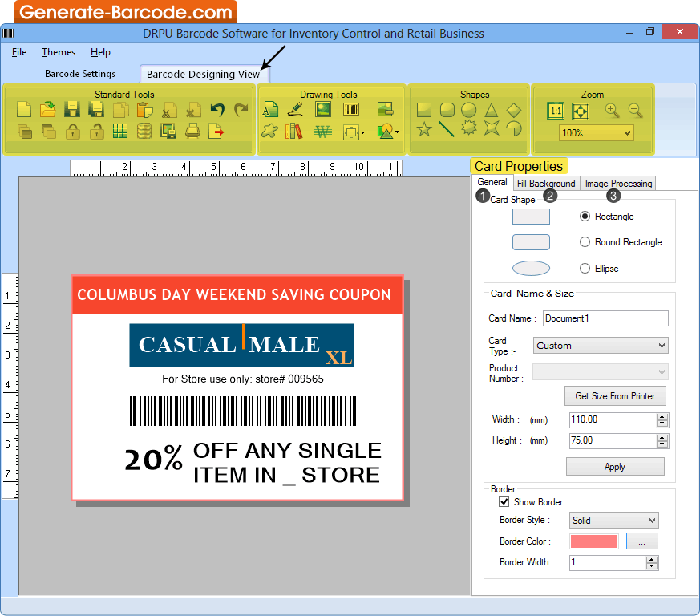Click the Apply button
The width and height of the screenshot is (700, 616).
point(615,466)
